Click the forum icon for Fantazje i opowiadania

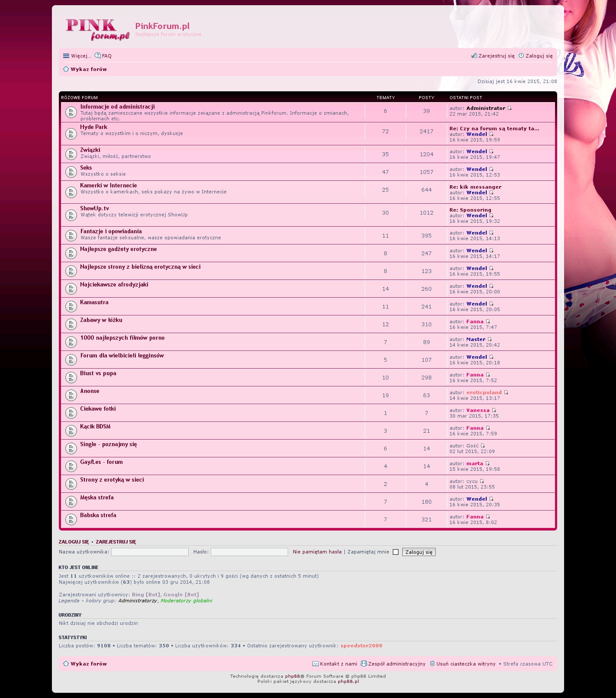(x=71, y=235)
